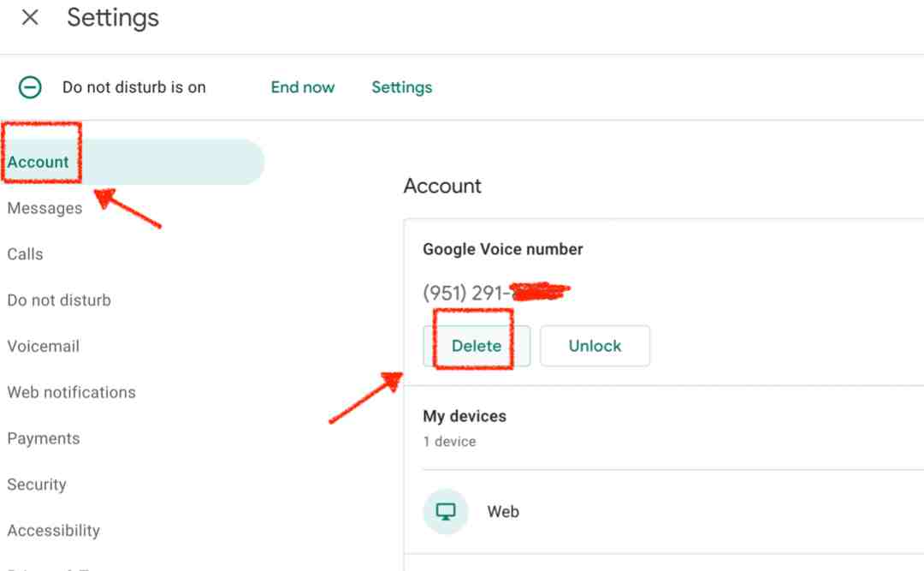End Do not disturb now

[302, 87]
